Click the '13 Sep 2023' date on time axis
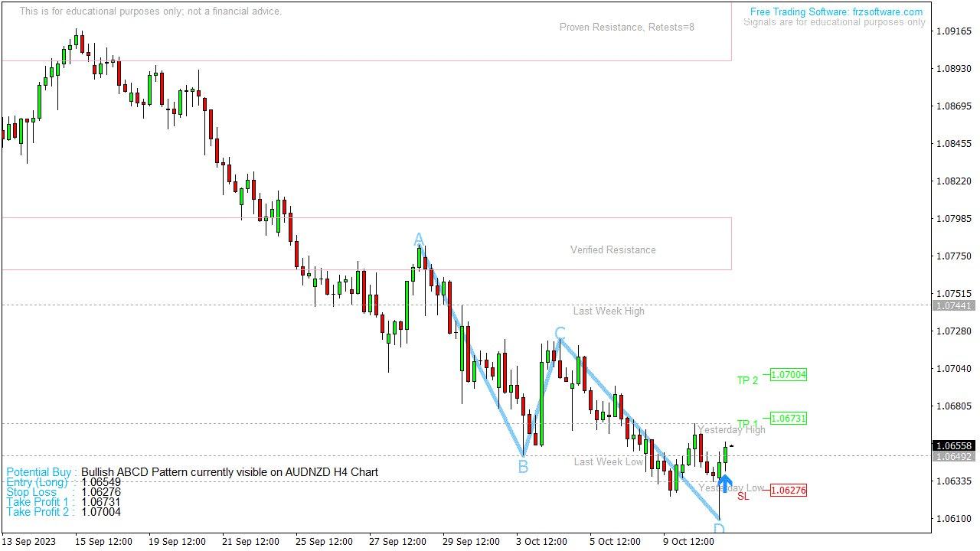The image size is (980, 551). [x=29, y=541]
